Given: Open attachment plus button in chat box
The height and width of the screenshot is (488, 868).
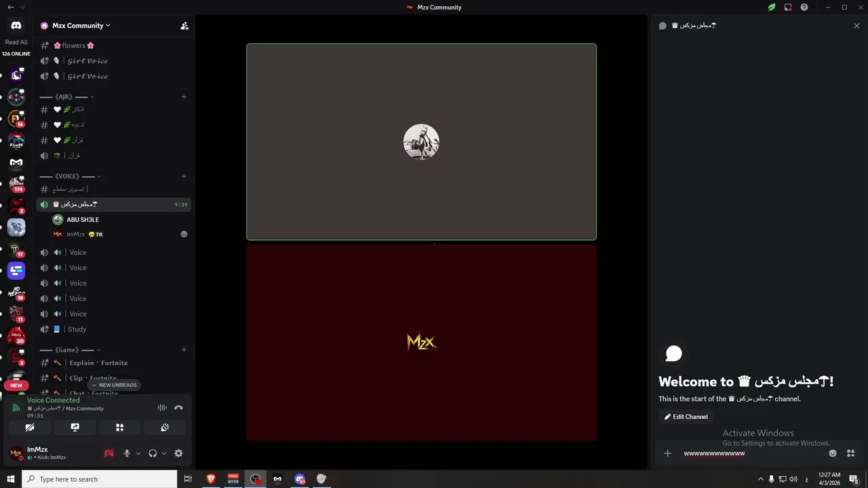Looking at the screenshot, I should 668,453.
